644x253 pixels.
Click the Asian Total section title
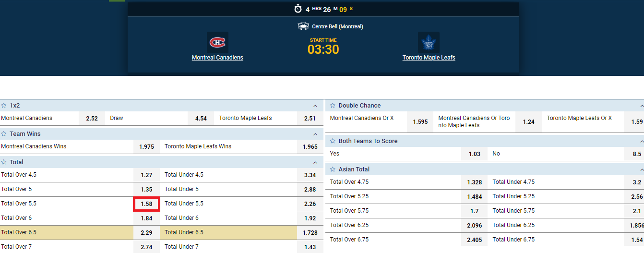pos(354,169)
